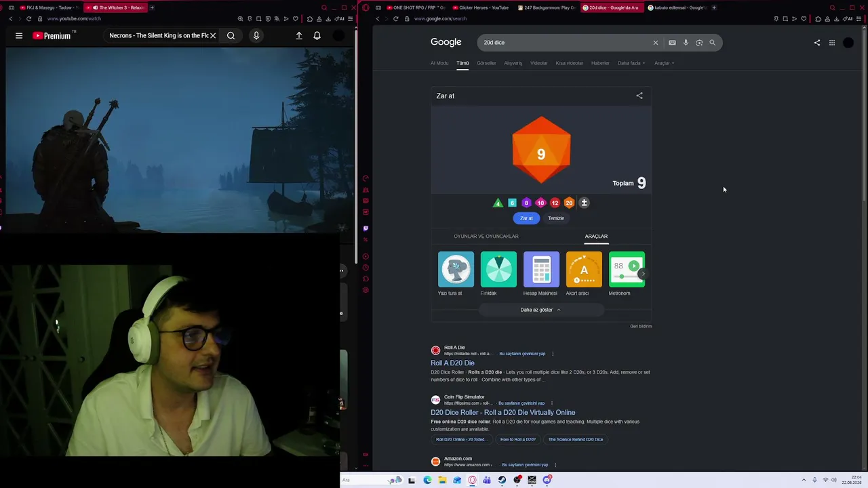Share the Zar at dice widget
The height and width of the screenshot is (488, 868).
tap(639, 96)
